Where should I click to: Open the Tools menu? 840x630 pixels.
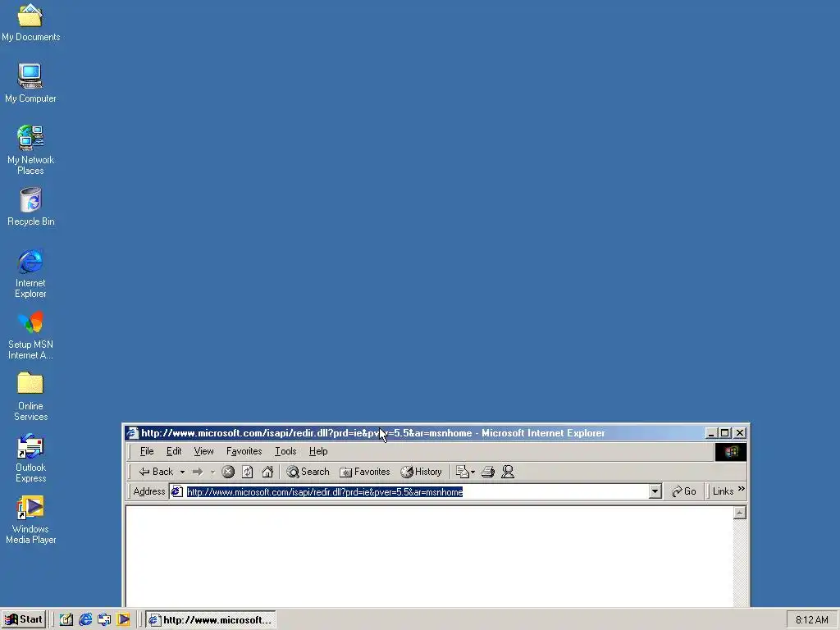pyautogui.click(x=285, y=451)
